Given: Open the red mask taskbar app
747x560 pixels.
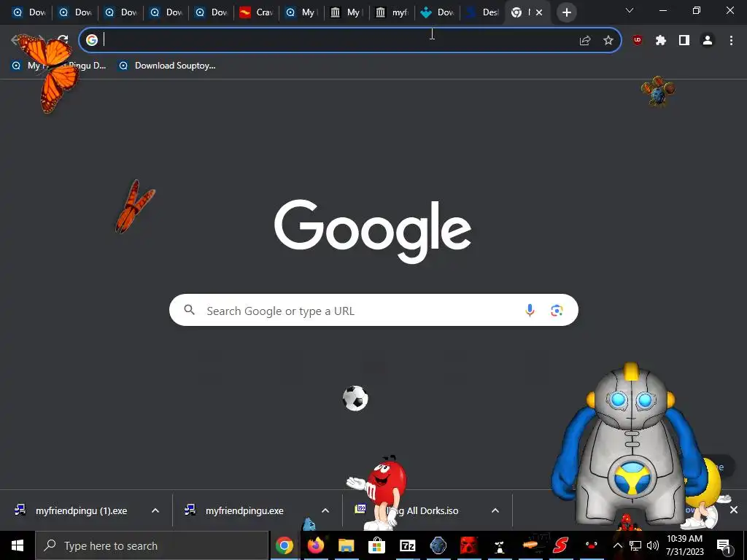Looking at the screenshot, I should (469, 545).
